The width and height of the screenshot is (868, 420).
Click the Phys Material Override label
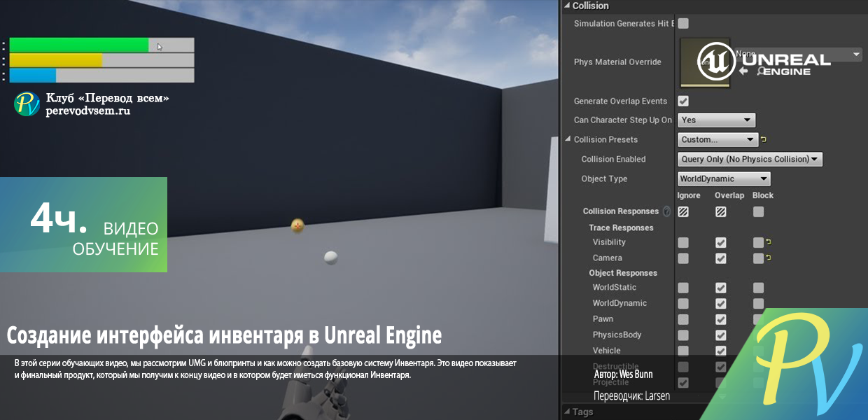617,62
